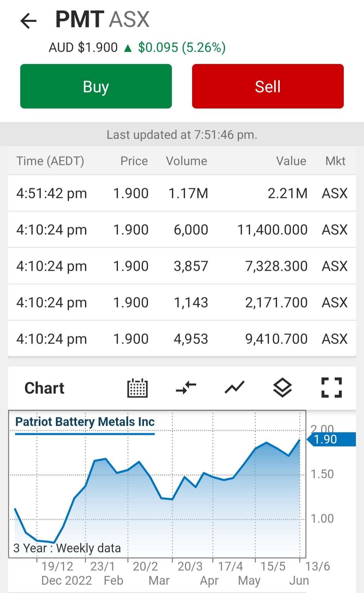This screenshot has height=593, width=364.
Task: Tap the $0.095 (5.26%) price change
Action: [x=182, y=48]
